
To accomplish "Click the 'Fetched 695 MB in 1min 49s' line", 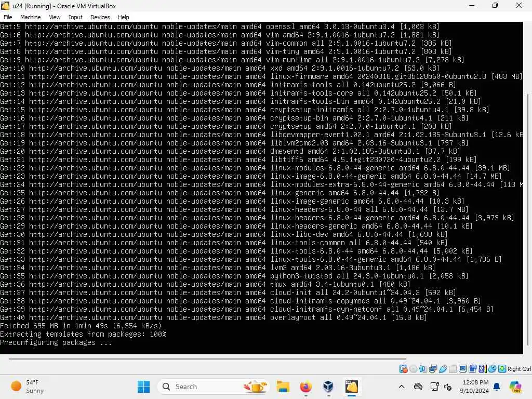I will pos(81,326).
